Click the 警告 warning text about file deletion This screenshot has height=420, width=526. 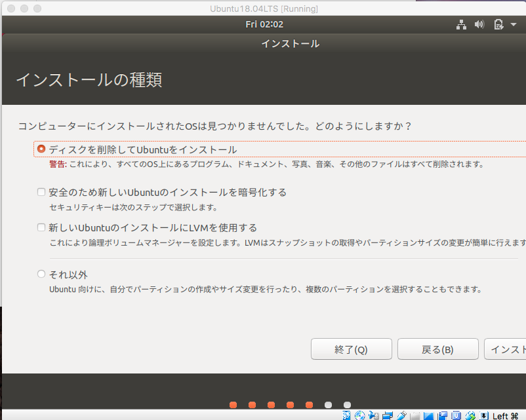[x=267, y=164]
